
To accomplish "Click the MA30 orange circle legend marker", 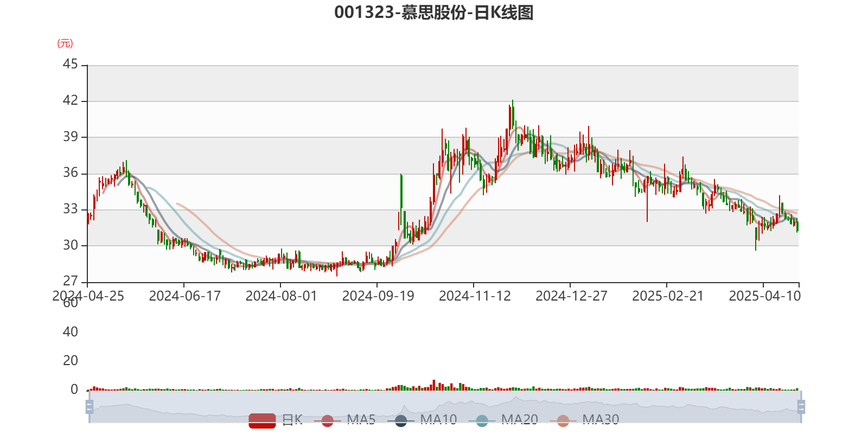I will 563,420.
